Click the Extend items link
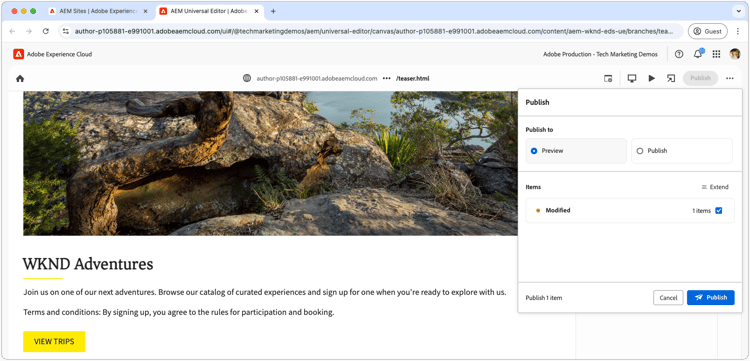 coord(715,187)
